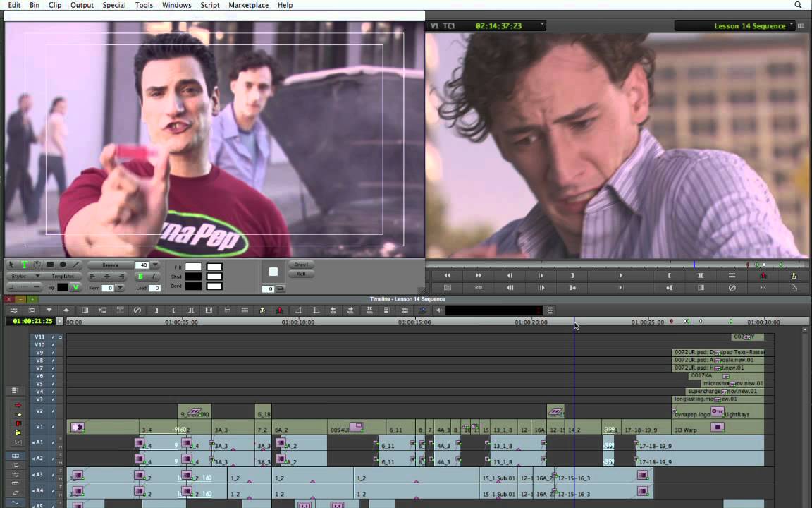Click the Step Backward one frame button
812x508 pixels.
[x=510, y=275]
